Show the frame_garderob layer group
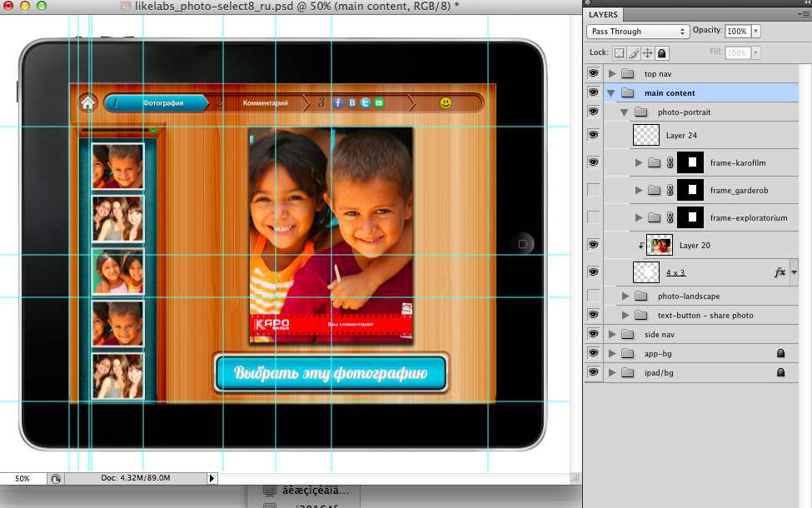This screenshot has width=812, height=508. coord(593,191)
